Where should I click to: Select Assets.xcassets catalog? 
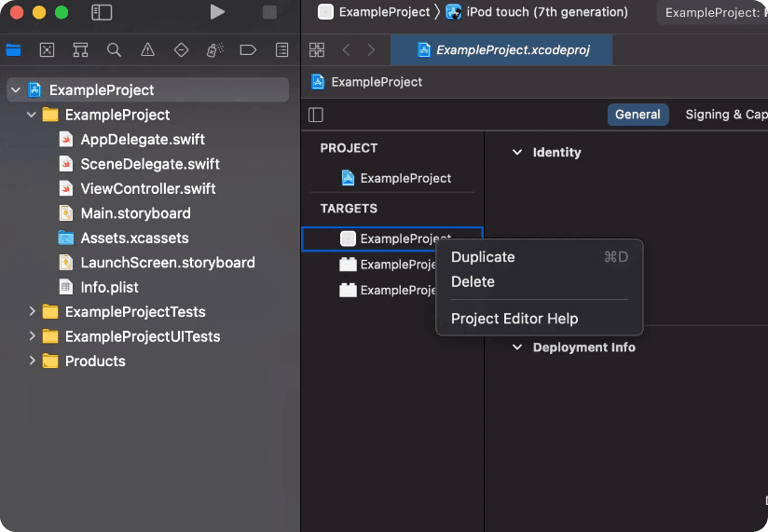tap(135, 238)
